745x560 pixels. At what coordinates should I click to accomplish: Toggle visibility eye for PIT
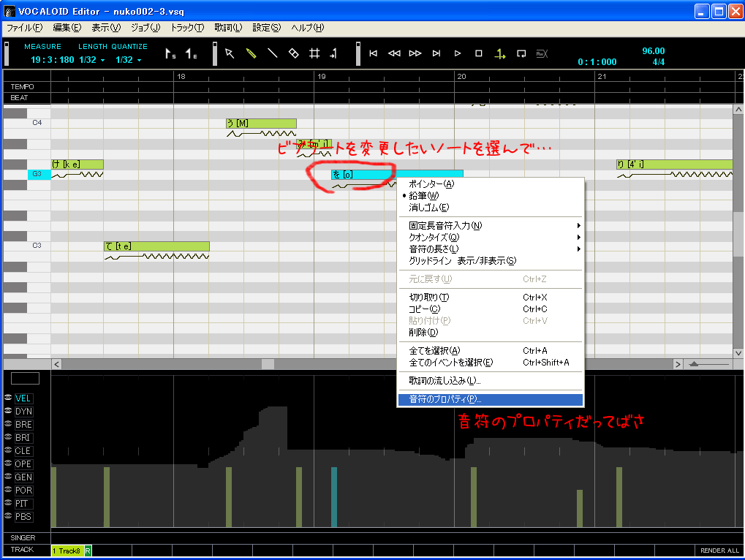pyautogui.click(x=8, y=502)
